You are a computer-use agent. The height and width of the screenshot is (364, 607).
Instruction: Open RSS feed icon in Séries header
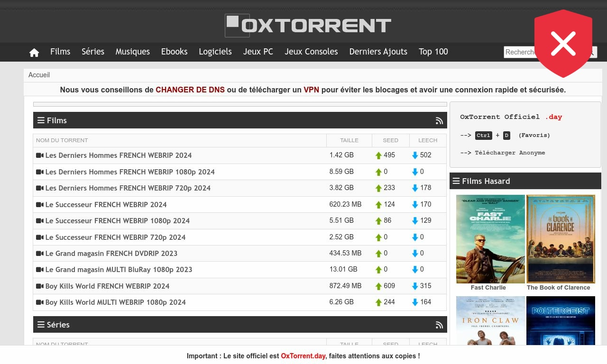[x=439, y=325]
